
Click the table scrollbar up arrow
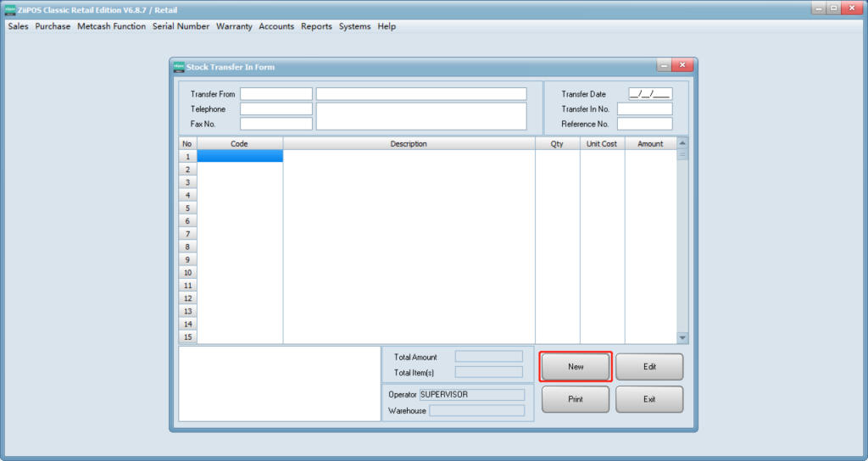tap(682, 143)
